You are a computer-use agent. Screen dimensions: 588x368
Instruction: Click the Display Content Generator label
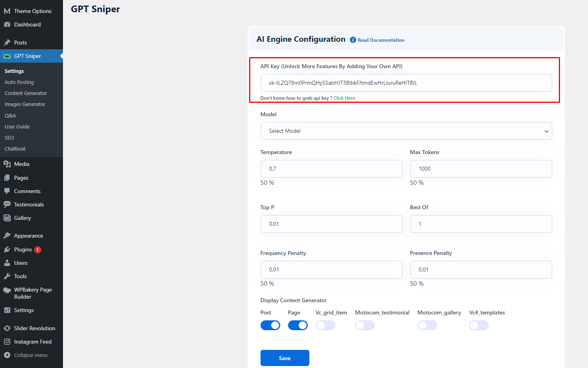coord(294,300)
